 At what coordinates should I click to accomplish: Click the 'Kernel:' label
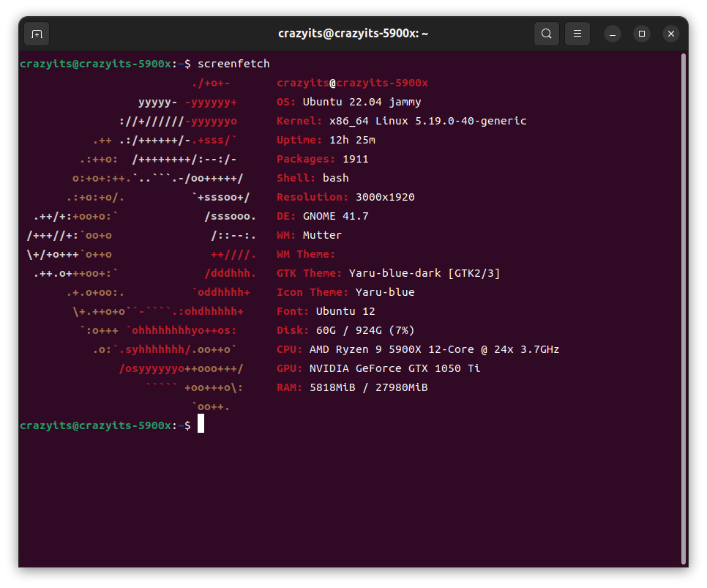coord(299,121)
